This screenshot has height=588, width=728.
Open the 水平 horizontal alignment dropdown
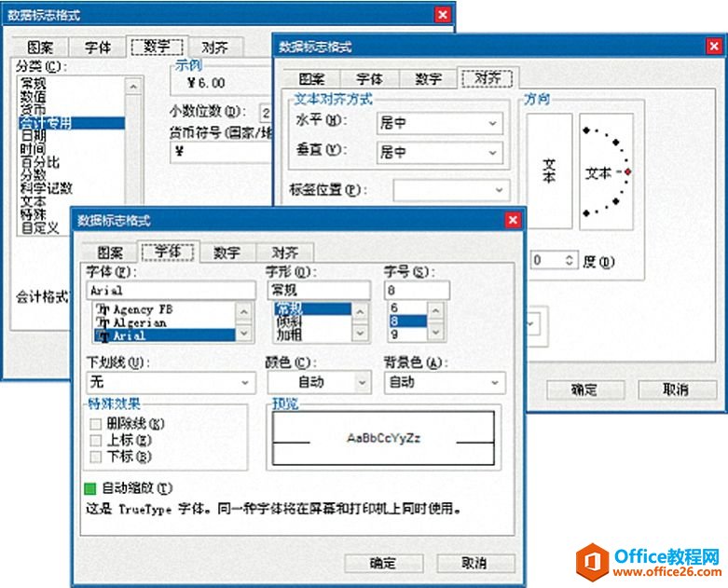tap(439, 123)
